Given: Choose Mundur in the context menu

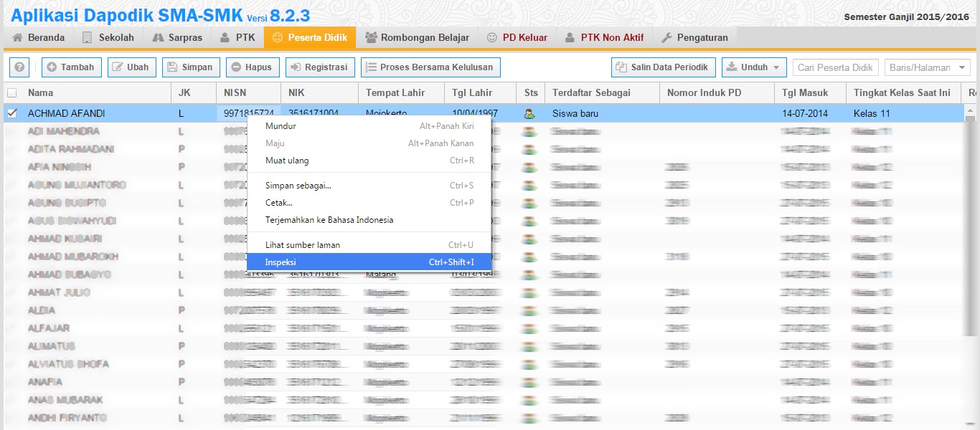Looking at the screenshot, I should pyautogui.click(x=369, y=126).
